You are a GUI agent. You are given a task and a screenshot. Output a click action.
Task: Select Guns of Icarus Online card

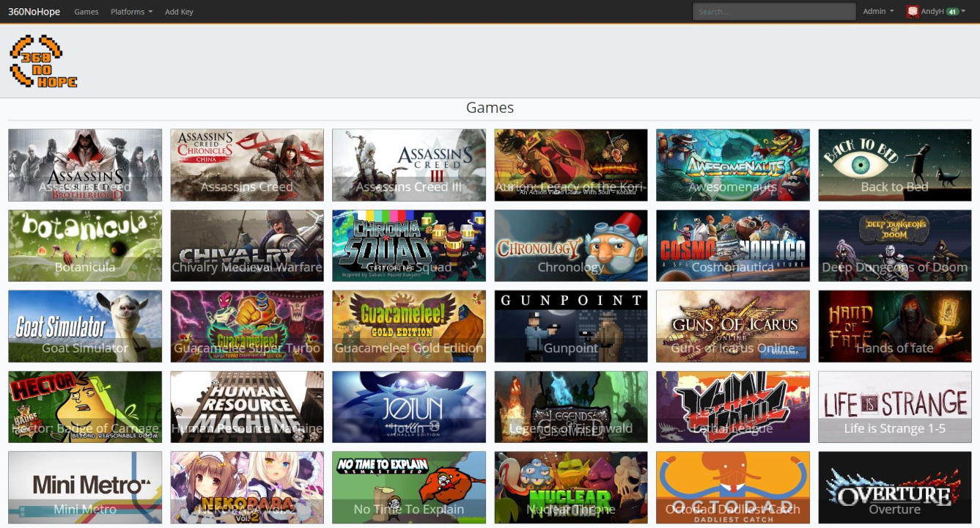coord(733,326)
